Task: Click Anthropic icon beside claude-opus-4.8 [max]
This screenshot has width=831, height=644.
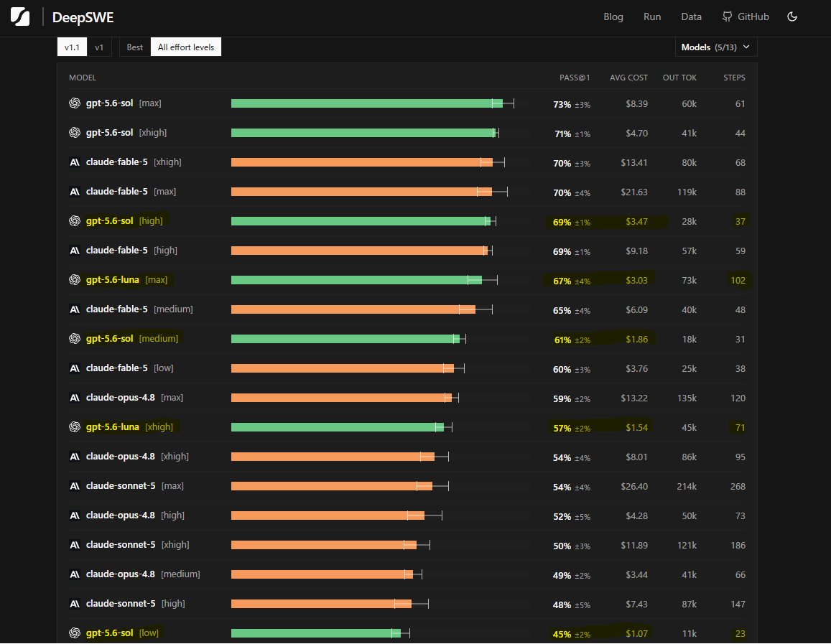Action: point(75,398)
